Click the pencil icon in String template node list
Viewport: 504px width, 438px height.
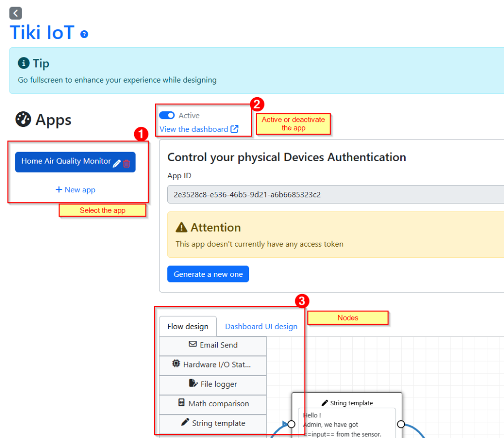coord(185,422)
